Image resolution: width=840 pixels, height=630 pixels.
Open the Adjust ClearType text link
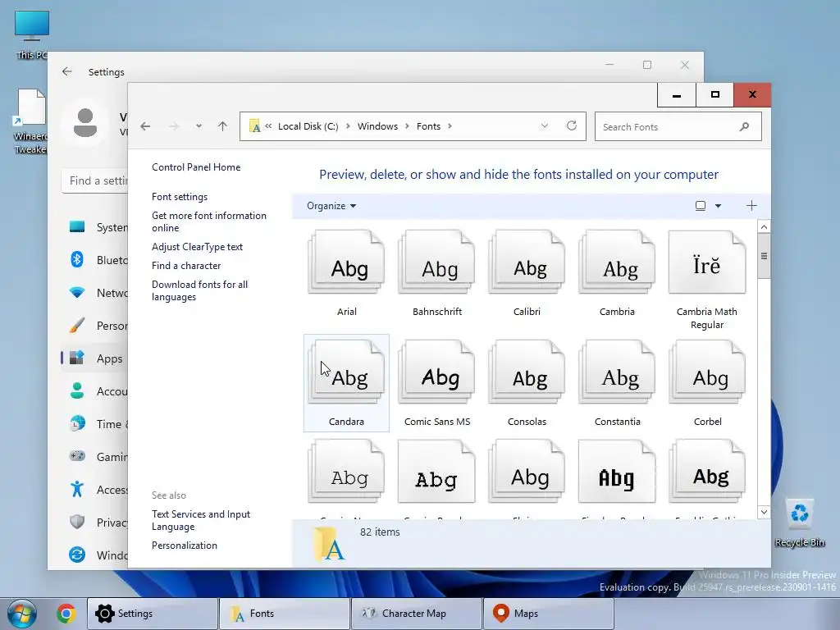197,247
